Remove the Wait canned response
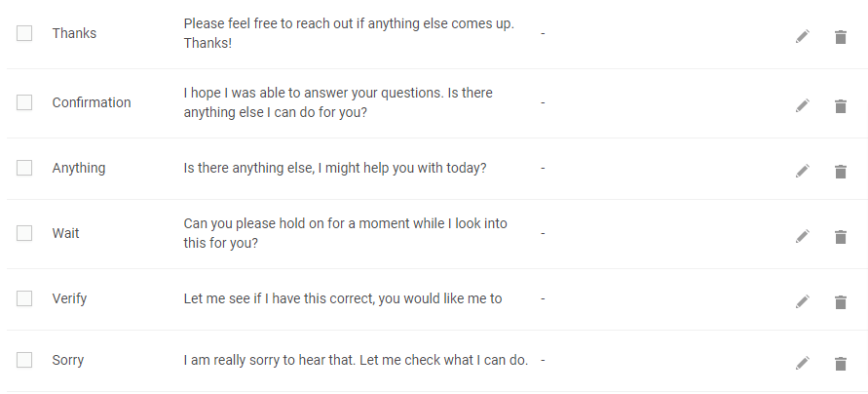The height and width of the screenshot is (394, 868). point(841,237)
